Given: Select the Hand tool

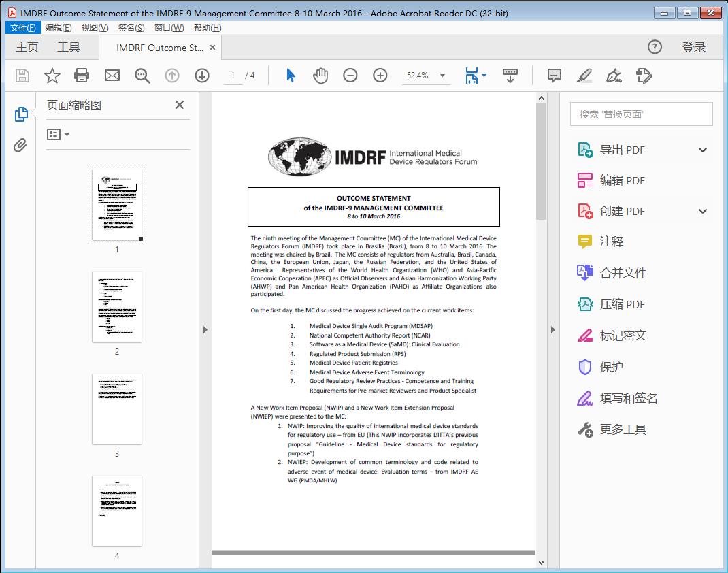Looking at the screenshot, I should [x=319, y=75].
